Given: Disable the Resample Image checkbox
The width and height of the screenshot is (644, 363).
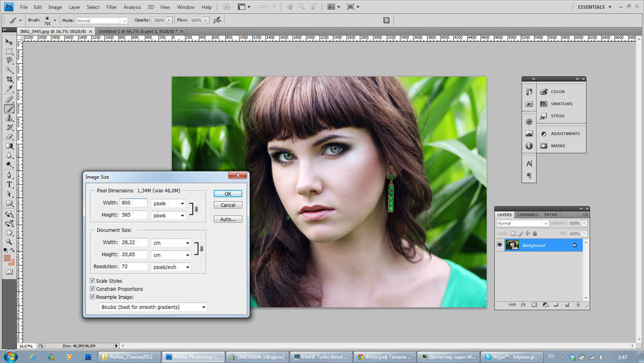Looking at the screenshot, I should coord(93,297).
